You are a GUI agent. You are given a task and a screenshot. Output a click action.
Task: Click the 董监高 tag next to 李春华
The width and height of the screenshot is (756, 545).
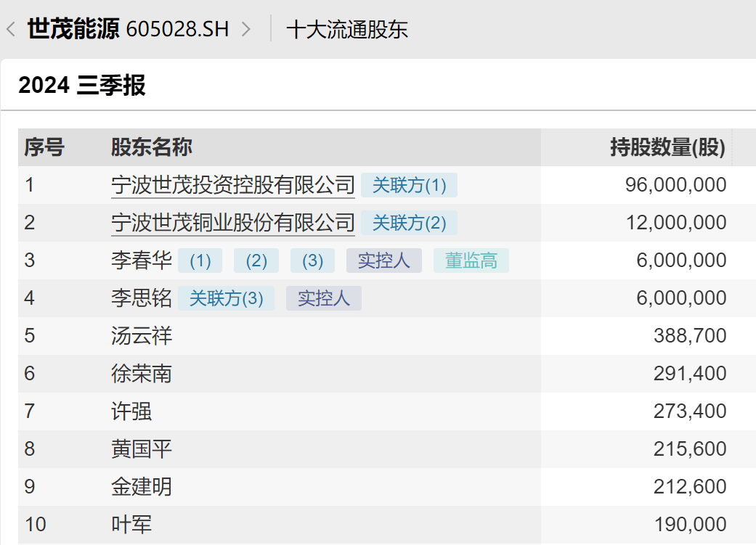(x=471, y=260)
